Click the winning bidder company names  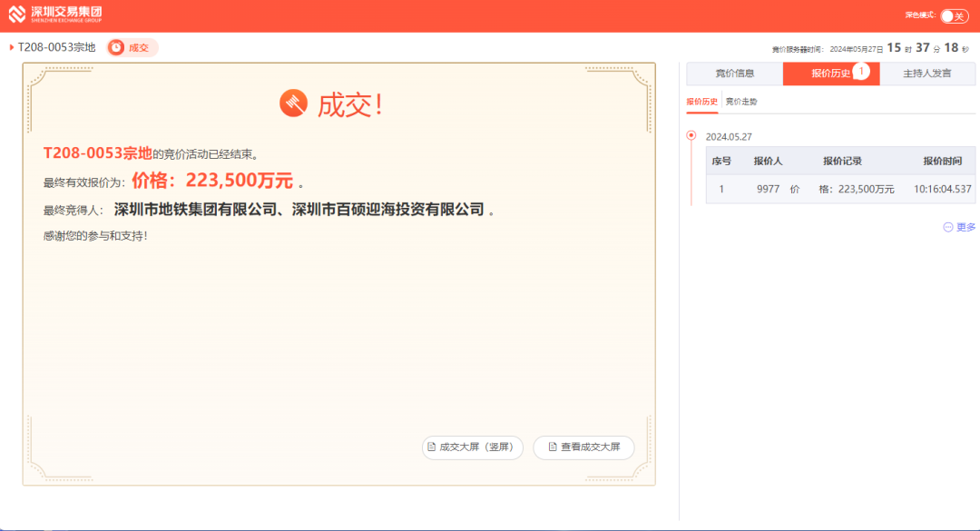[299, 210]
